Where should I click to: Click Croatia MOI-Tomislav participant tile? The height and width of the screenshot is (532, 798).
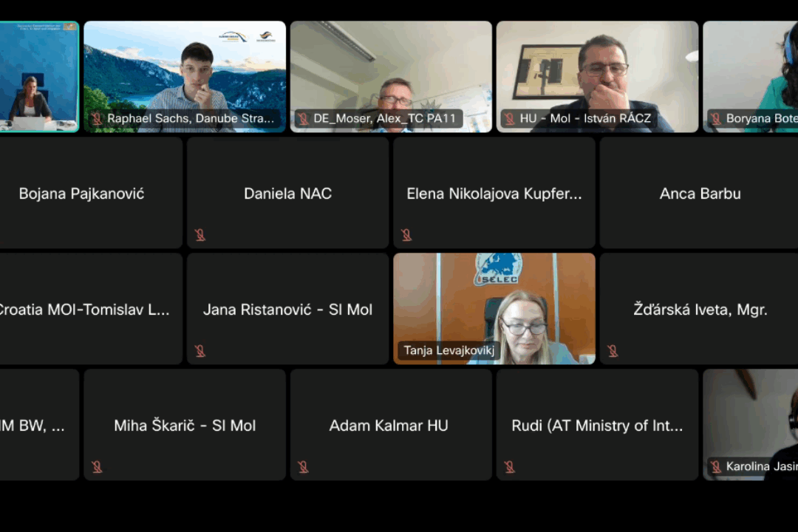91,309
